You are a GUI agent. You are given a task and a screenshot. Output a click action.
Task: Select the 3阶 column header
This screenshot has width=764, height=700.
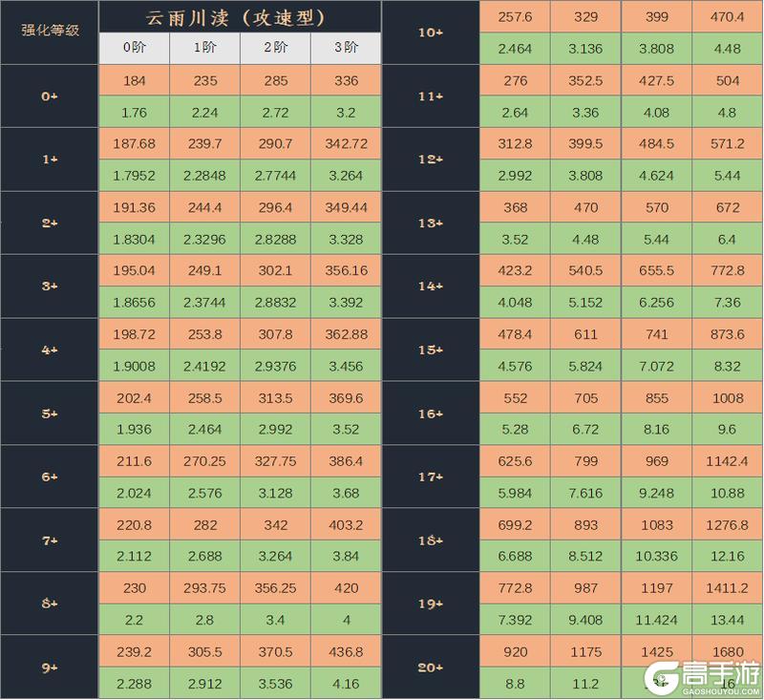346,48
